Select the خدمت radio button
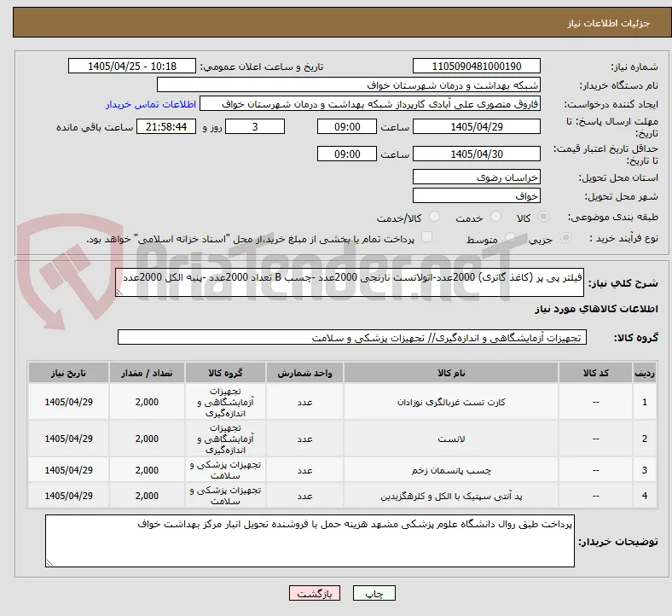This screenshot has height=616, width=672. tap(495, 217)
